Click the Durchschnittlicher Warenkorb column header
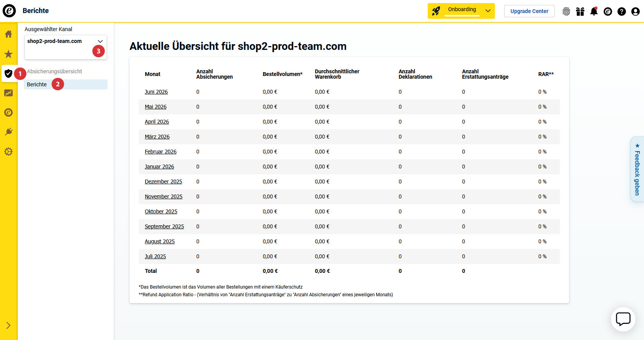644x340 pixels. [x=337, y=74]
